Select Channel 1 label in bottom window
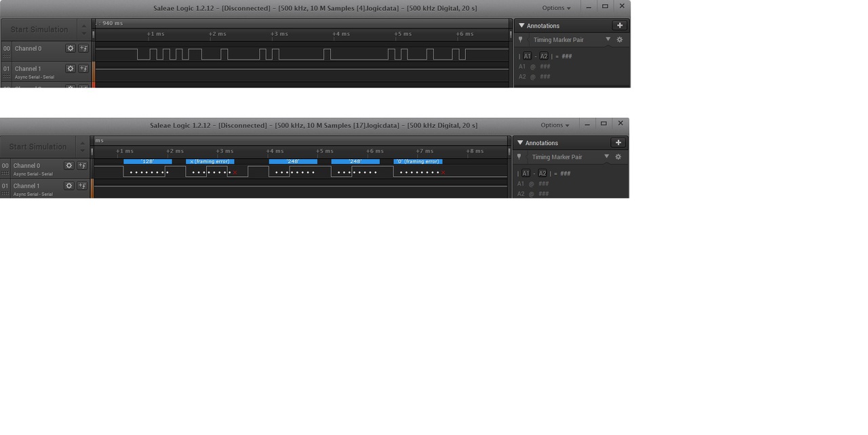 (x=27, y=186)
